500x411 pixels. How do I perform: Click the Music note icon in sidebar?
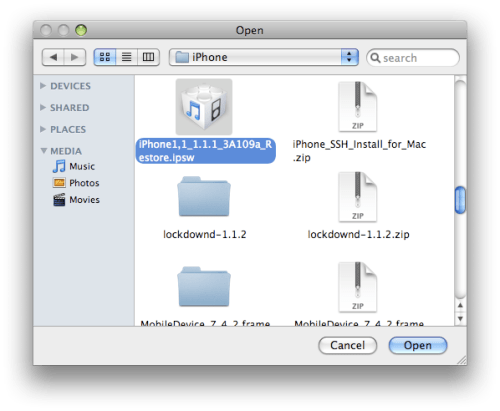pos(59,166)
